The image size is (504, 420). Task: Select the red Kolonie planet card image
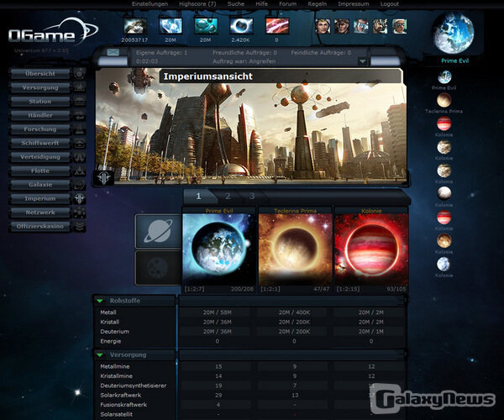(x=371, y=249)
